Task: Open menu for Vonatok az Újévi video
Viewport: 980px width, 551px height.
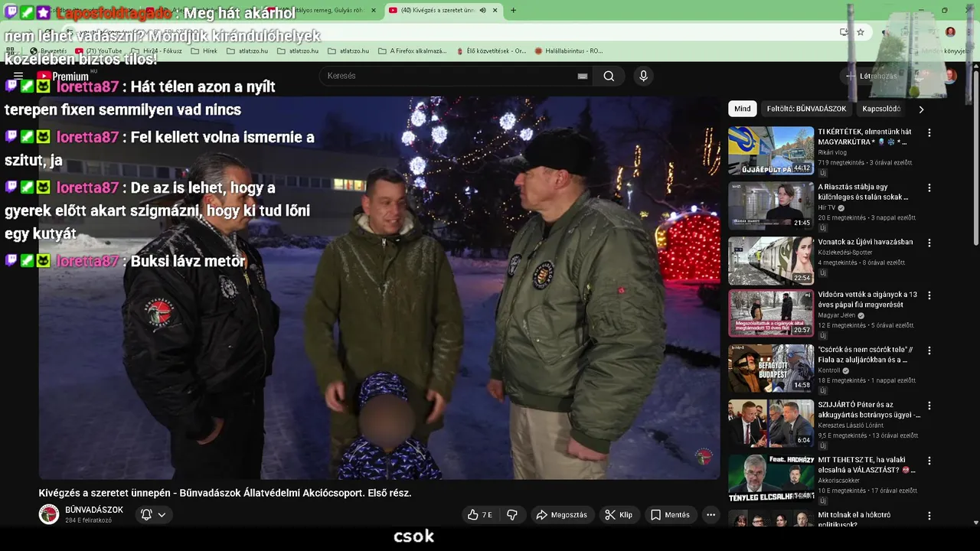Action: [x=929, y=243]
